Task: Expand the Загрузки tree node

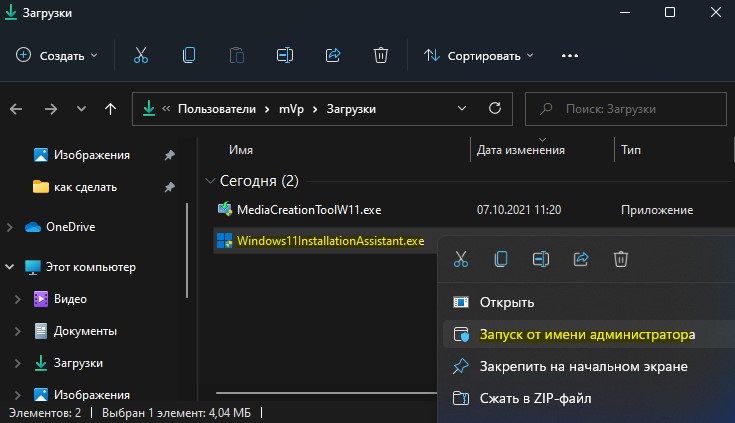Action: [18, 363]
